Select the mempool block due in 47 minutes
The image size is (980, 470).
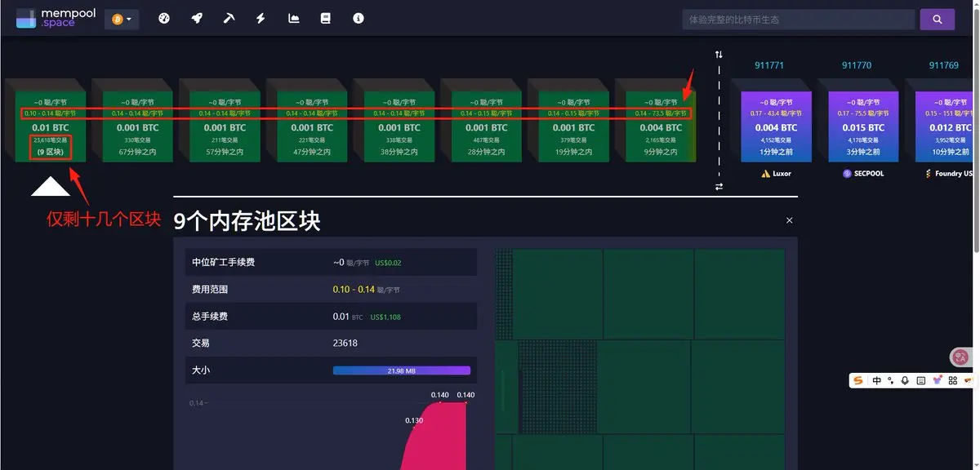point(312,126)
